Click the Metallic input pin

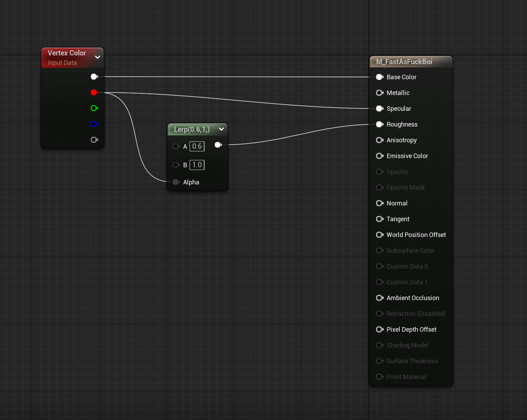tap(380, 93)
